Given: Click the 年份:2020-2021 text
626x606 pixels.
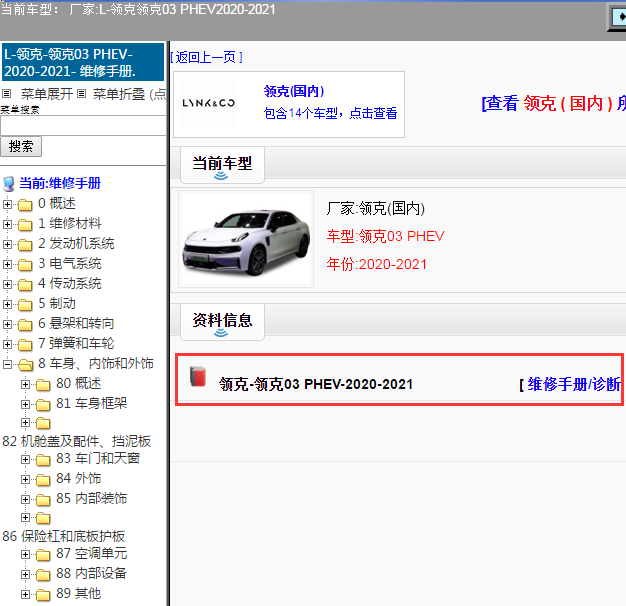Looking at the screenshot, I should [x=376, y=264].
